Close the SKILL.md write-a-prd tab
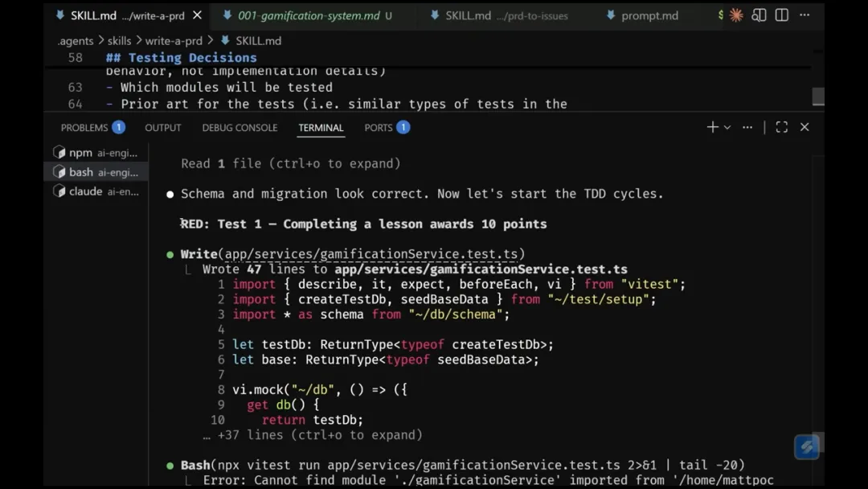The height and width of the screenshot is (489, 868). click(197, 15)
